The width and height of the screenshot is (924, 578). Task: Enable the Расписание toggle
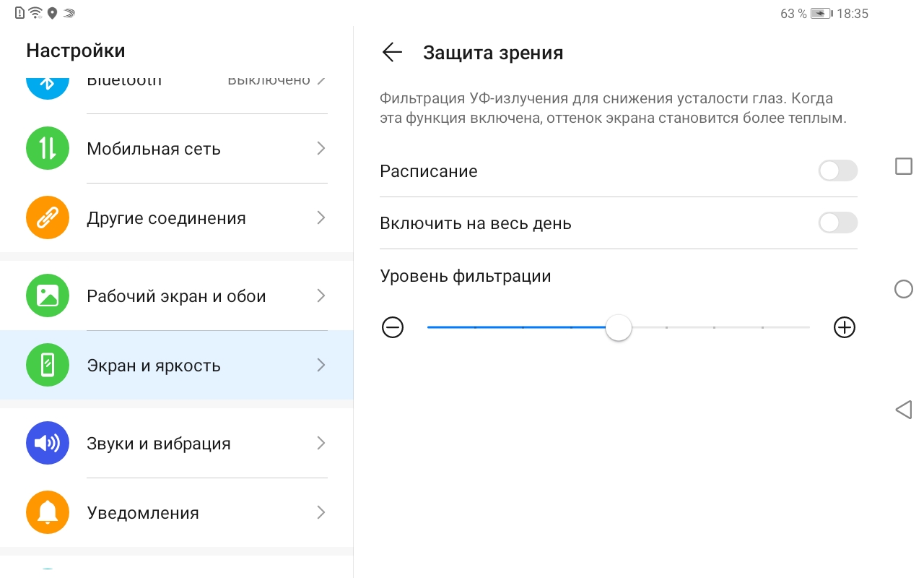coord(837,171)
